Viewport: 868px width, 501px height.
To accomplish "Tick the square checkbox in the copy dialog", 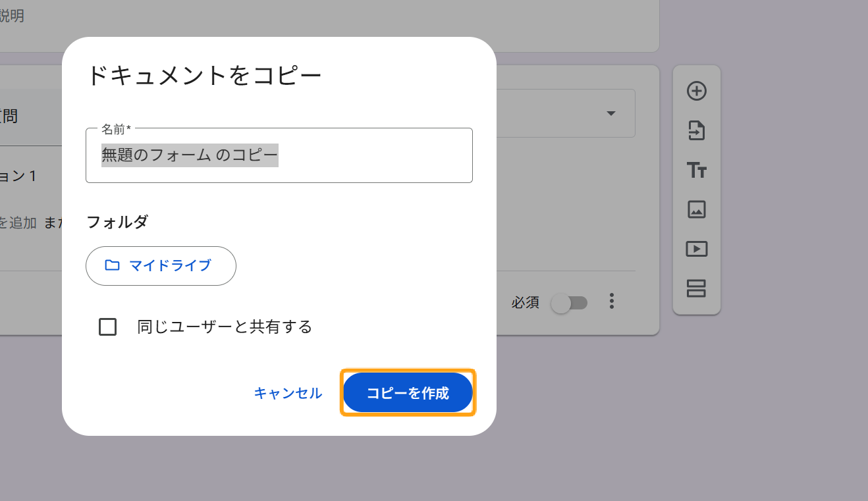I will 107,327.
